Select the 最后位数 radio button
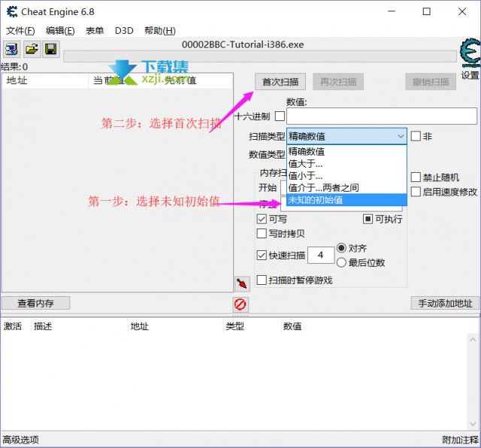 coord(341,262)
